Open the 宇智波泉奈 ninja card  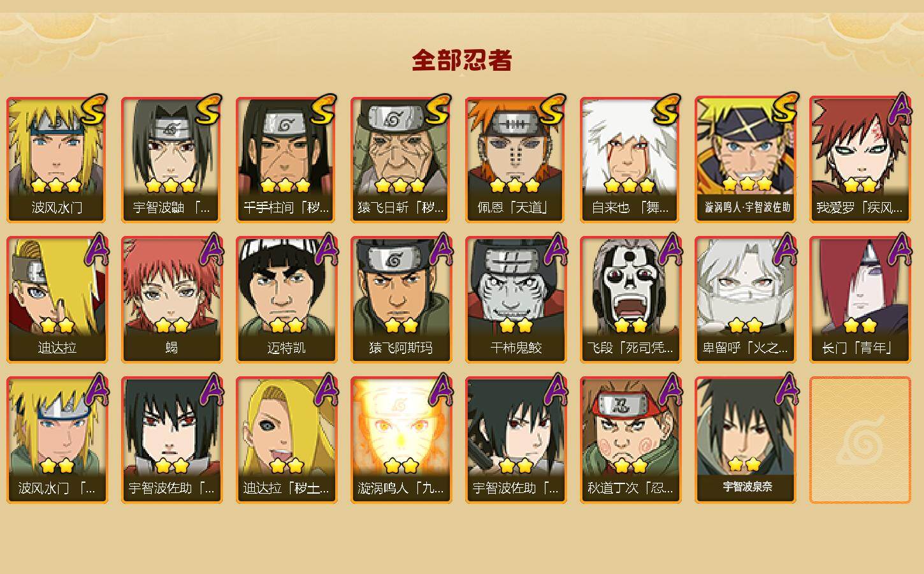click(x=745, y=440)
